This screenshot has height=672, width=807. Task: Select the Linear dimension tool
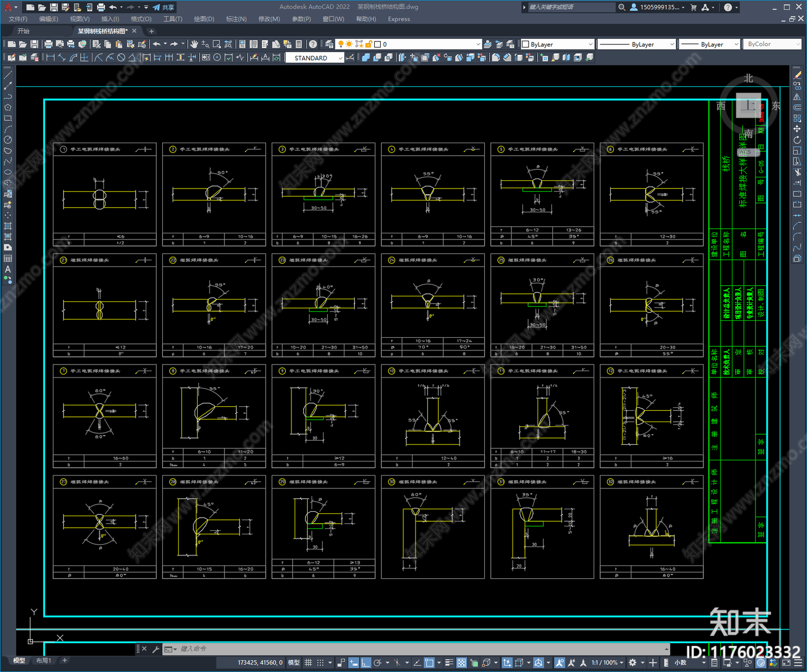click(51, 57)
